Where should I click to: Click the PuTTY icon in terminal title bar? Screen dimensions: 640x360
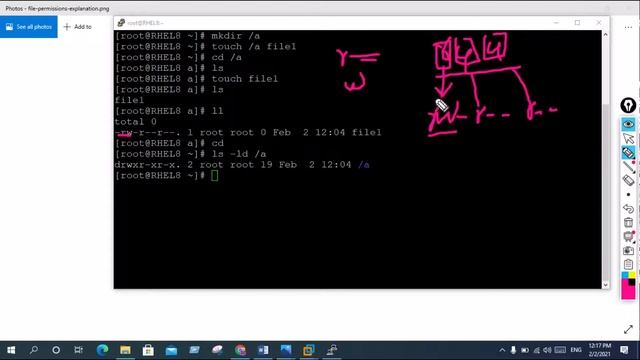click(121, 23)
